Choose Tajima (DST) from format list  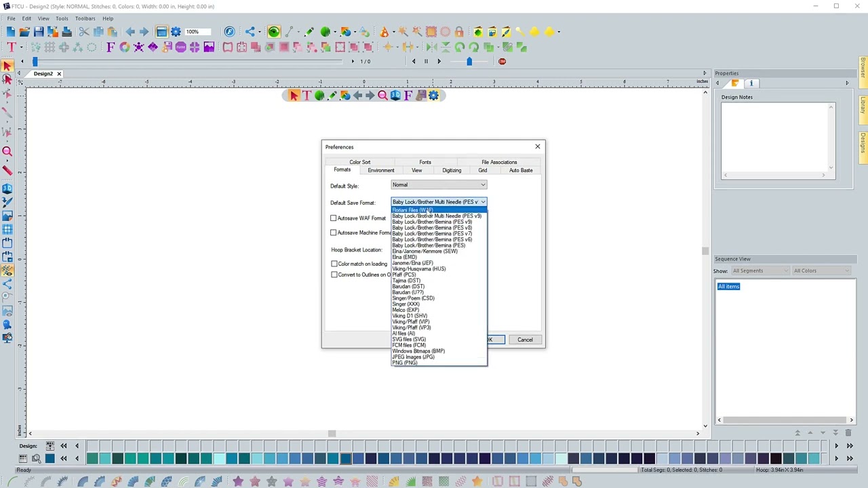(439, 281)
